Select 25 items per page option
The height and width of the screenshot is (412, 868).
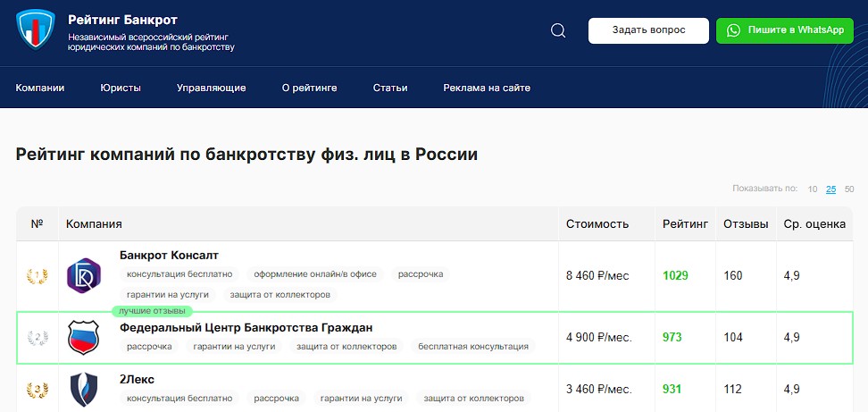tap(830, 189)
